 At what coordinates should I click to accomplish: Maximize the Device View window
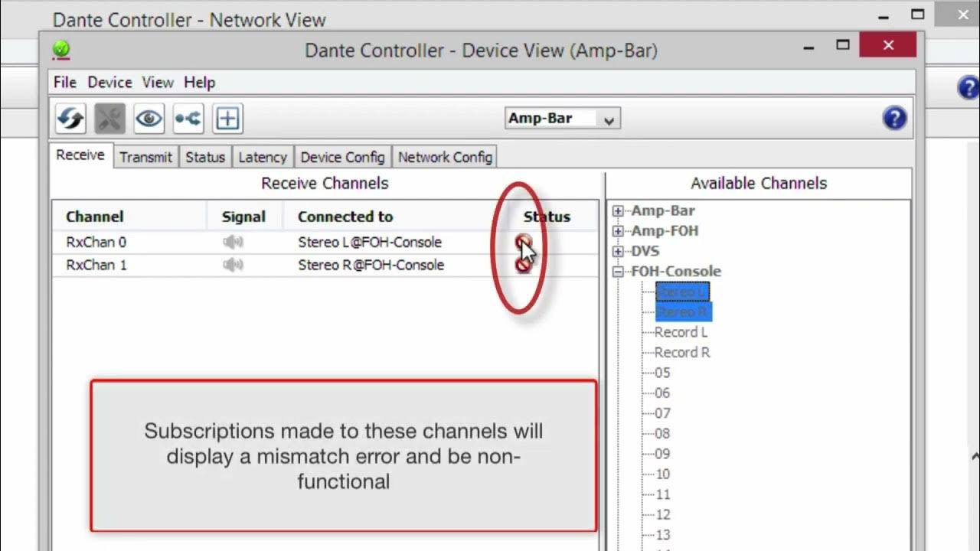click(843, 45)
